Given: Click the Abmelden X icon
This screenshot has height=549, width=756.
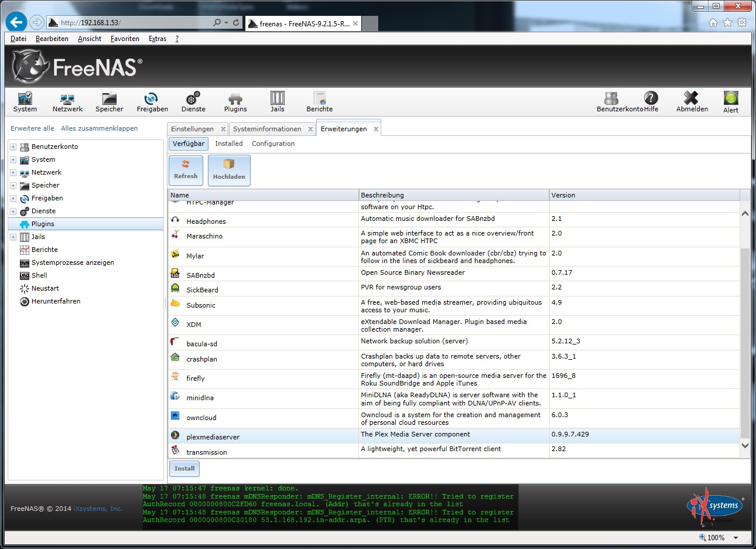Looking at the screenshot, I should point(692,98).
